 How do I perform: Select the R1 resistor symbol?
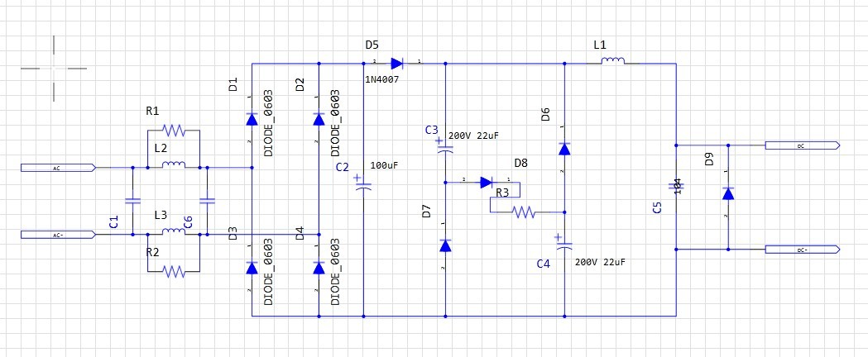point(173,131)
